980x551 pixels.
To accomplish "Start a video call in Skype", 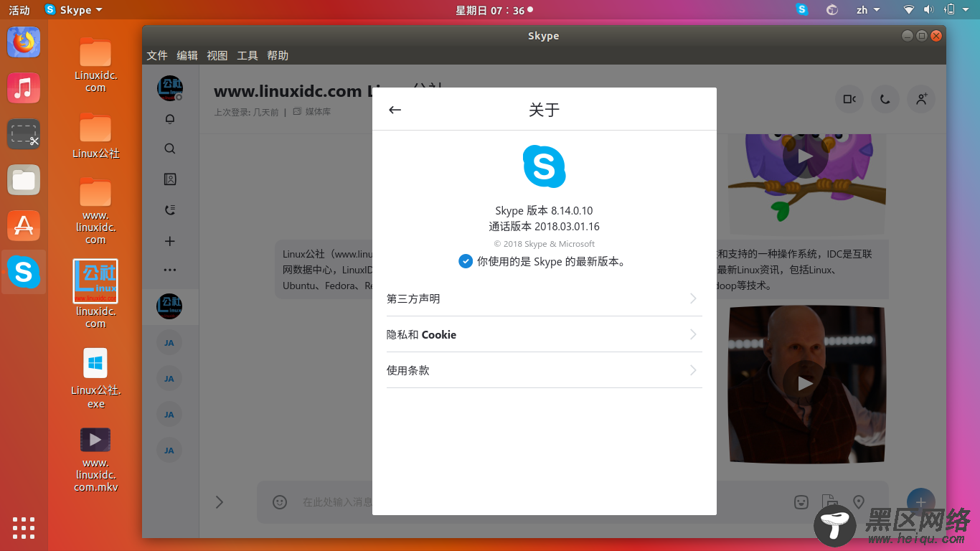I will 849,100.
